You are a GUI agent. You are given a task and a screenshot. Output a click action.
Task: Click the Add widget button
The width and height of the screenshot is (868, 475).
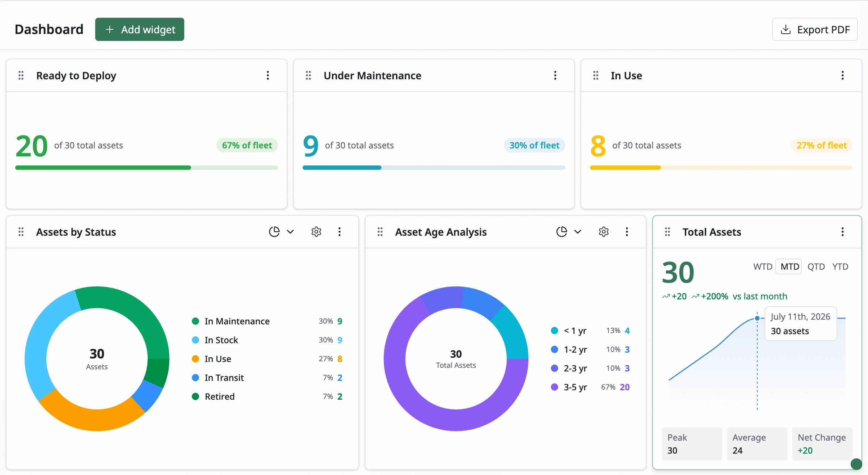tap(140, 29)
